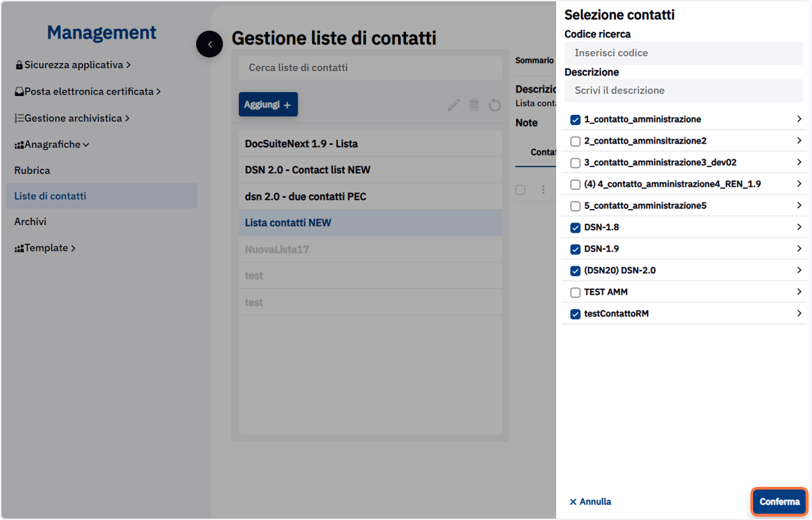Open Liste di contatti in the sidebar
This screenshot has width=812, height=520.
[101, 196]
